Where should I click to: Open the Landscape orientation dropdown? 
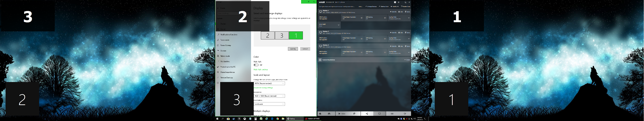(x=269, y=104)
